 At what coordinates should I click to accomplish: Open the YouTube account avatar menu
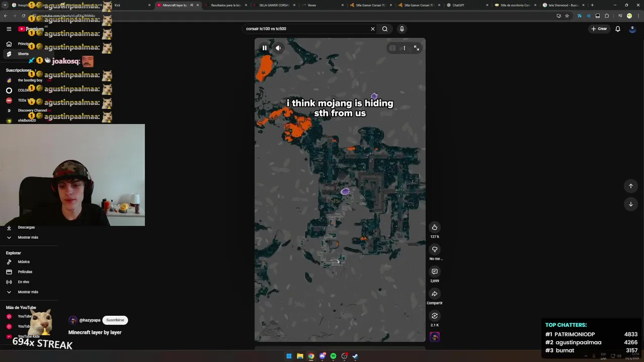(633, 29)
